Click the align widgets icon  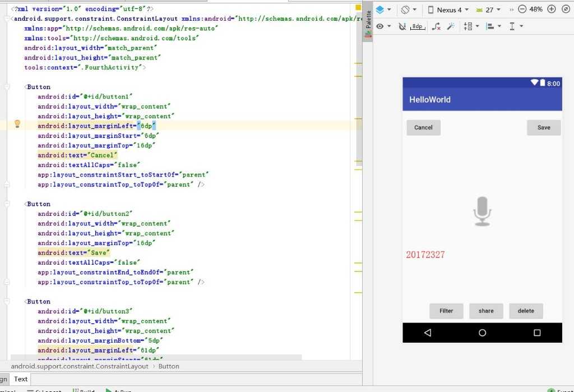[490, 26]
